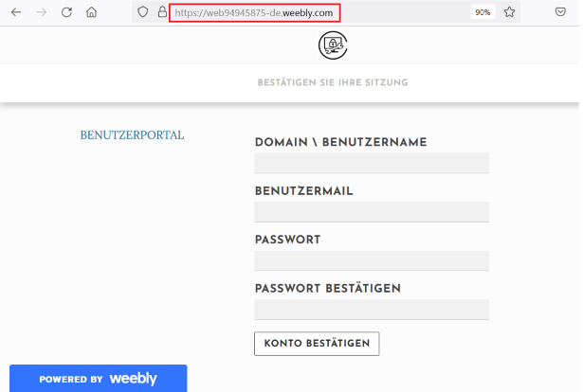583x392 pixels.
Task: Submit with the Konto Bestätigen button
Action: coord(317,344)
